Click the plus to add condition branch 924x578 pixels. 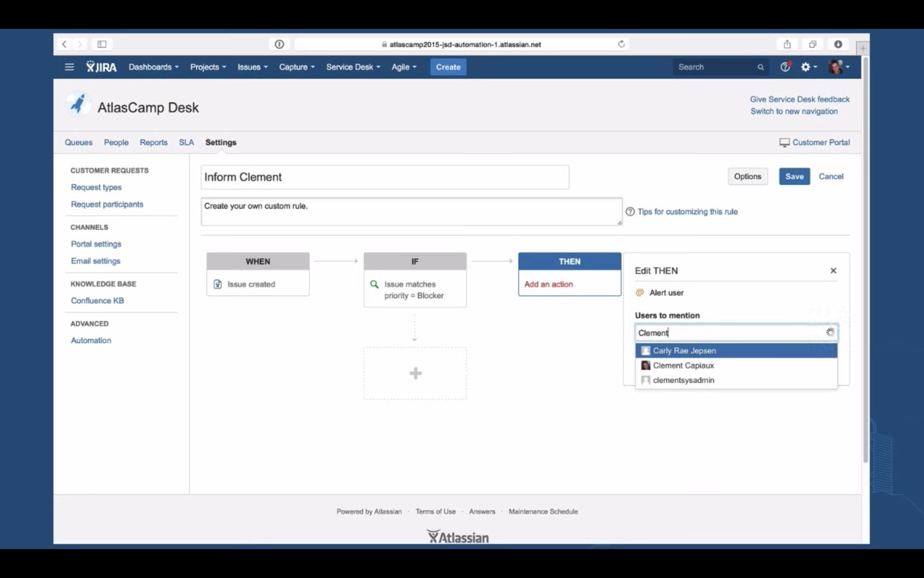(x=415, y=373)
